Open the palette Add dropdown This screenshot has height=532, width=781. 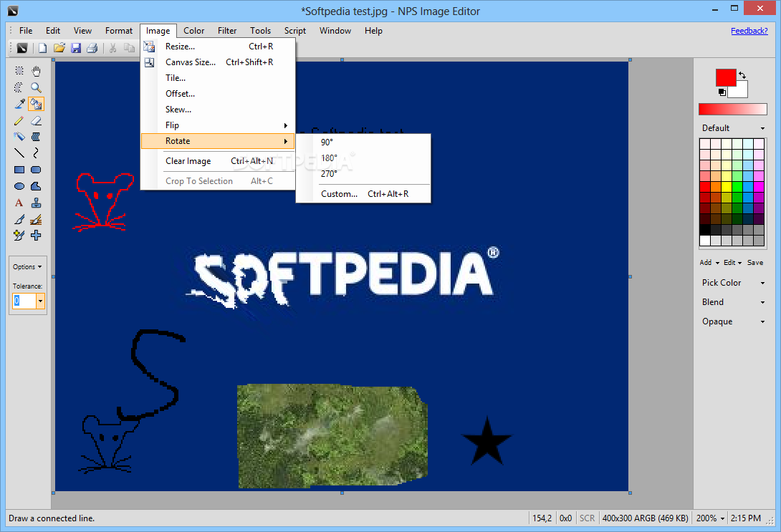point(709,262)
